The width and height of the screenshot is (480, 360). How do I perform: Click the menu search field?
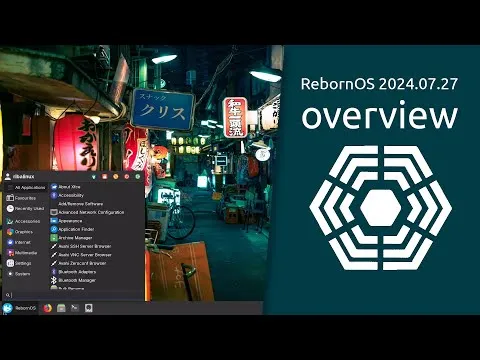click(x=74, y=295)
